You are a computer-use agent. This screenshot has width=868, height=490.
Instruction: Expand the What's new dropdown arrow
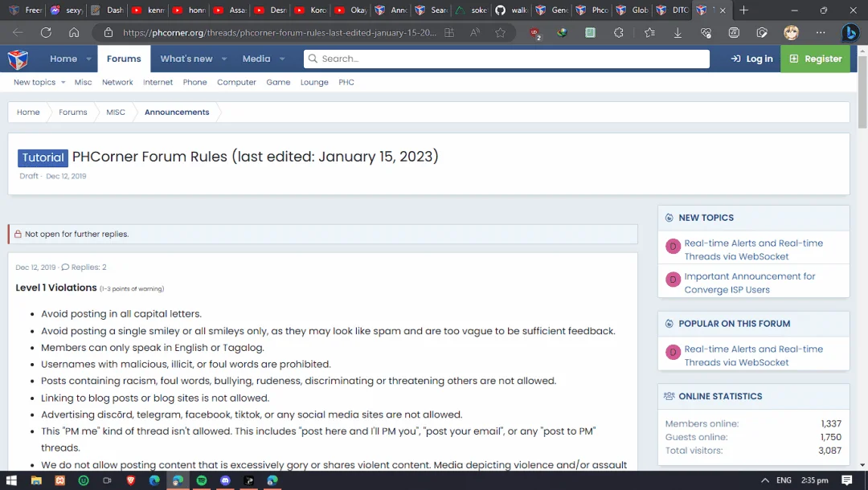[224, 59]
